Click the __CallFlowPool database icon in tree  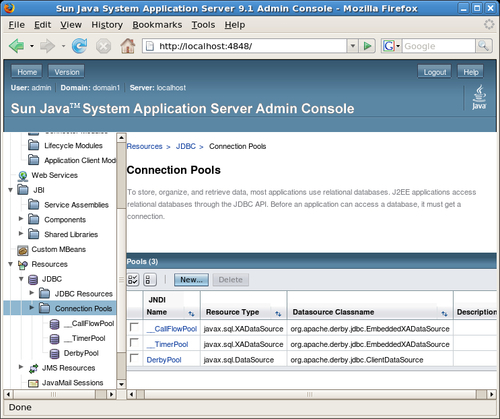(x=54, y=324)
